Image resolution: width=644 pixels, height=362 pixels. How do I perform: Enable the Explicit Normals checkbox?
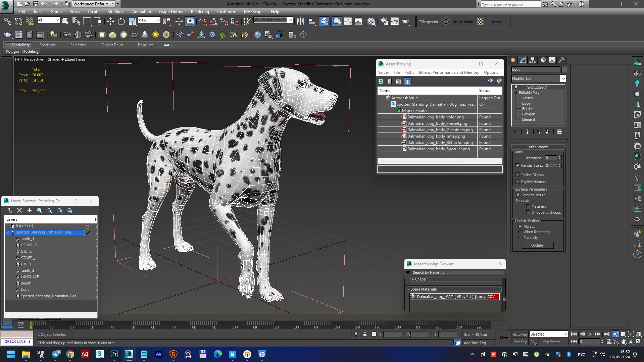[x=517, y=182]
